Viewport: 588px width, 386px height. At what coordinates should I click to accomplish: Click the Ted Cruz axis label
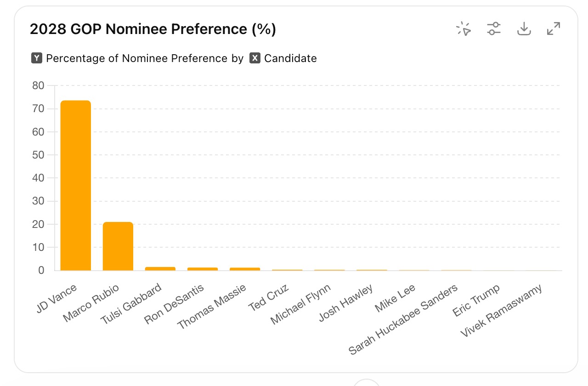[269, 297]
